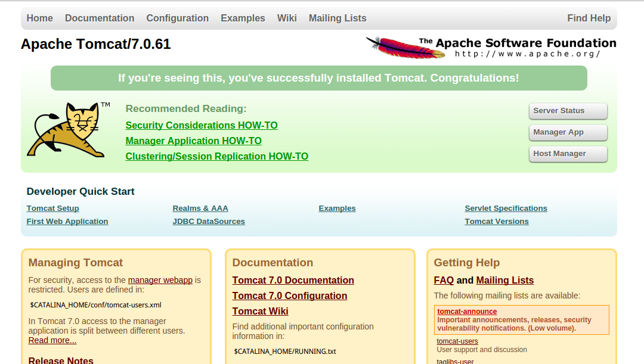The height and width of the screenshot is (364, 644).
Task: Open Clustering/Session Replication HOW-TO link
Action: click(x=217, y=156)
